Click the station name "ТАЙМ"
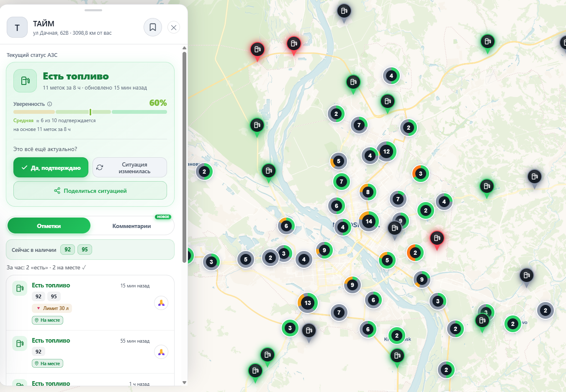Screen dimensions: 566x392 pyautogui.click(x=44, y=24)
